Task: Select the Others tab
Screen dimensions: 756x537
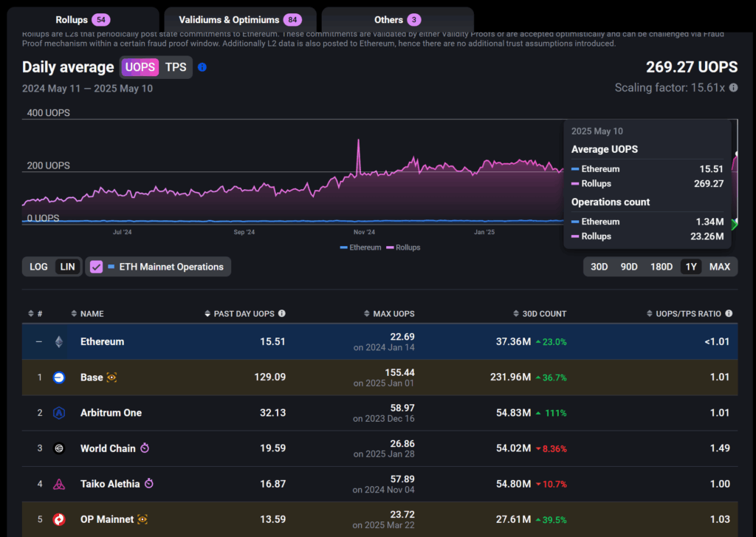Action: coord(398,20)
